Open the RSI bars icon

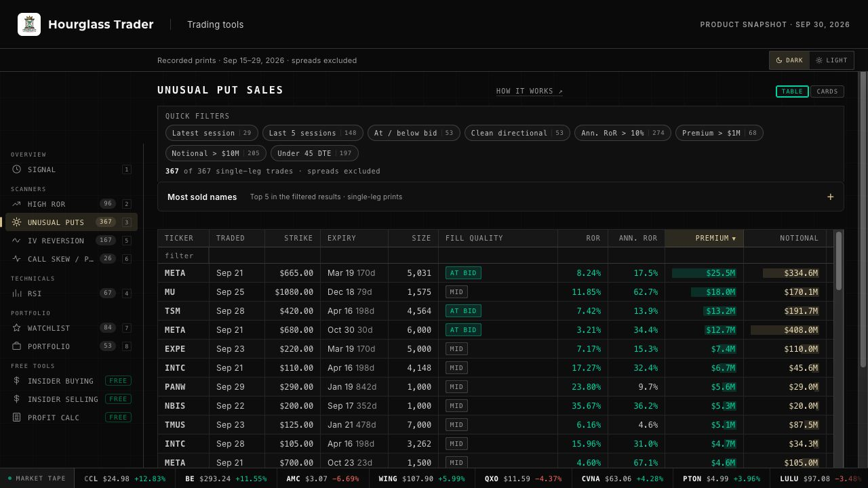tap(16, 293)
